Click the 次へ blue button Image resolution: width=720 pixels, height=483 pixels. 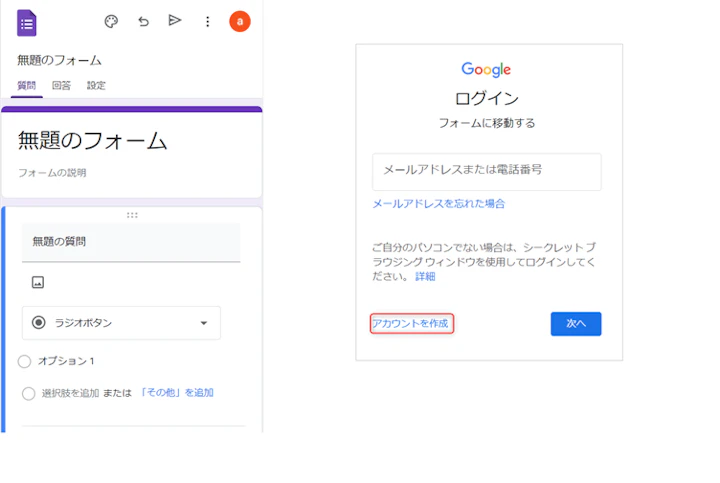pos(575,324)
